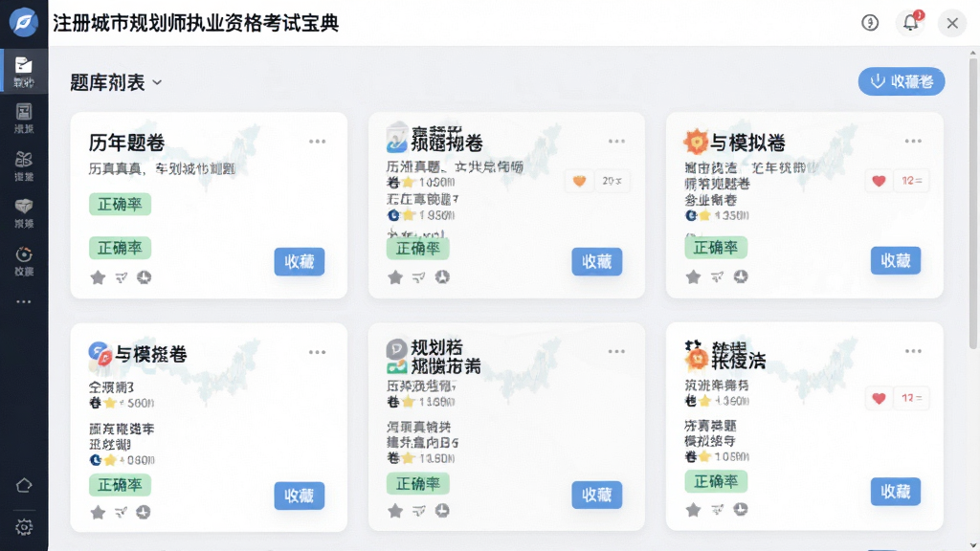Toggle the orange heart on the top-middle card

click(579, 181)
